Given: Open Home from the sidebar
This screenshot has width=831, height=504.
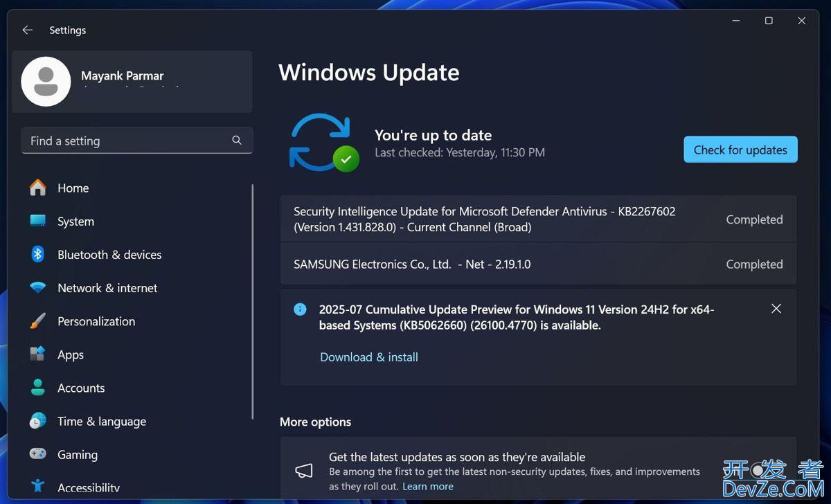Looking at the screenshot, I should [x=73, y=188].
